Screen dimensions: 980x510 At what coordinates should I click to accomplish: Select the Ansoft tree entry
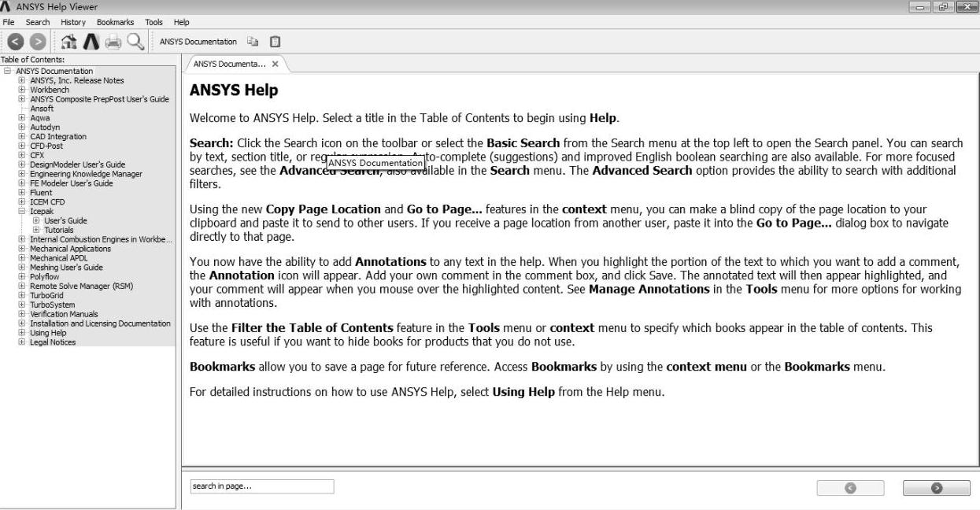42,109
